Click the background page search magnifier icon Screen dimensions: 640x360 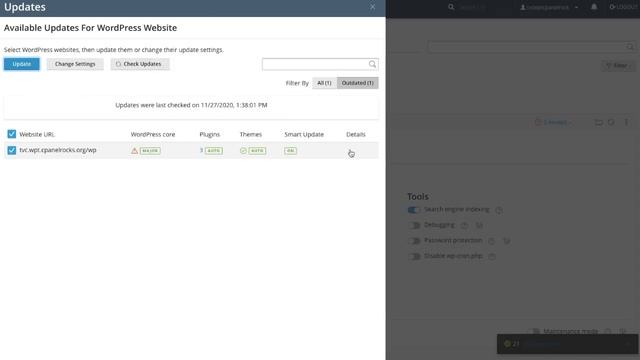click(x=630, y=47)
